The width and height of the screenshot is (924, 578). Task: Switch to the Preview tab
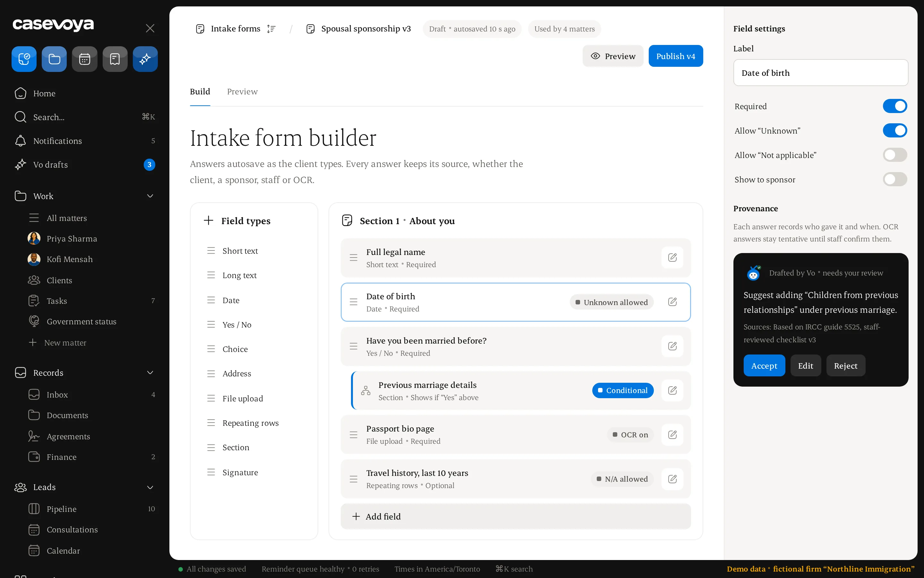pyautogui.click(x=242, y=92)
